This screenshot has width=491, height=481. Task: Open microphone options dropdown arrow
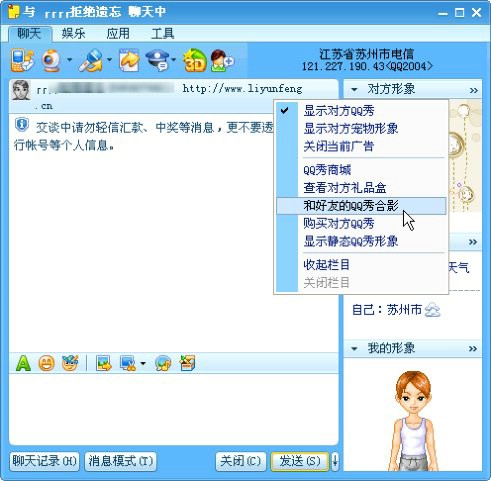pos(109,60)
